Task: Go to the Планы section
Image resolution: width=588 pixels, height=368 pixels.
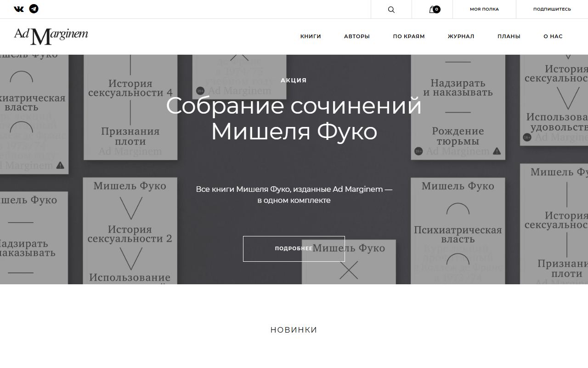Action: (509, 36)
